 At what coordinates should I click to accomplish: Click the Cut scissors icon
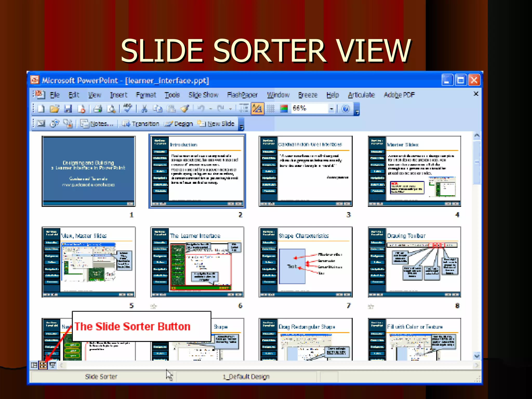pos(144,109)
